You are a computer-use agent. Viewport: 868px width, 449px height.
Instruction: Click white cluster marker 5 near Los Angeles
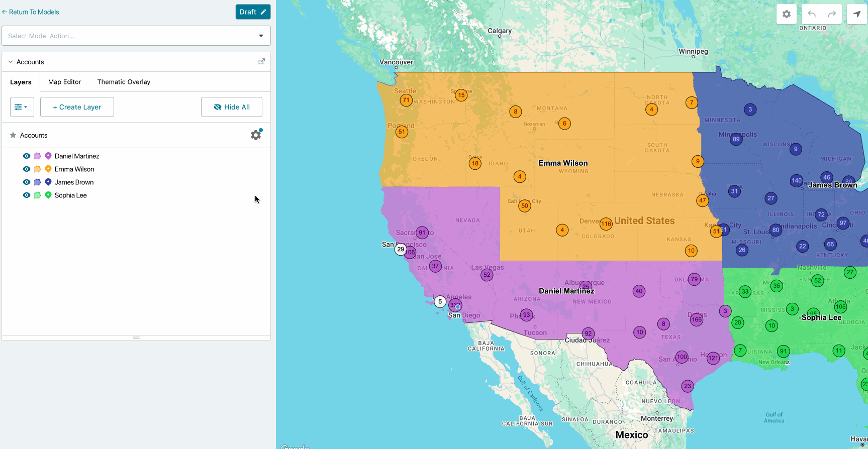[x=440, y=302]
